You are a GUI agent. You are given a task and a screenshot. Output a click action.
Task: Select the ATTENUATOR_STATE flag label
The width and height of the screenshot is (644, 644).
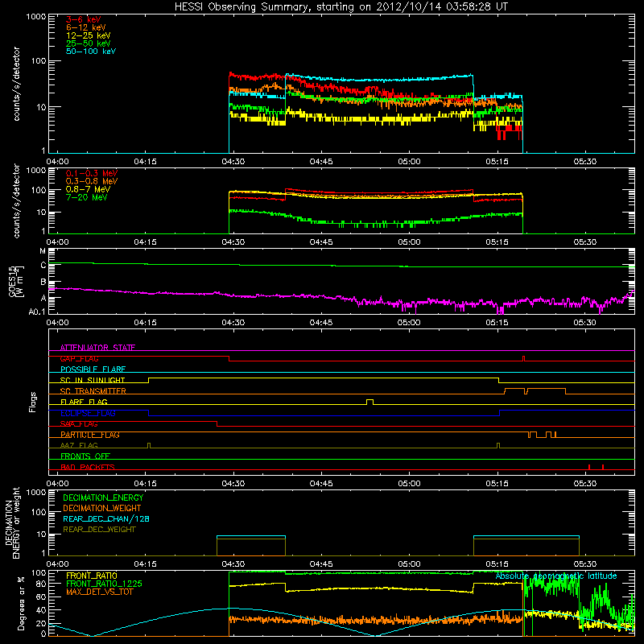coord(97,348)
